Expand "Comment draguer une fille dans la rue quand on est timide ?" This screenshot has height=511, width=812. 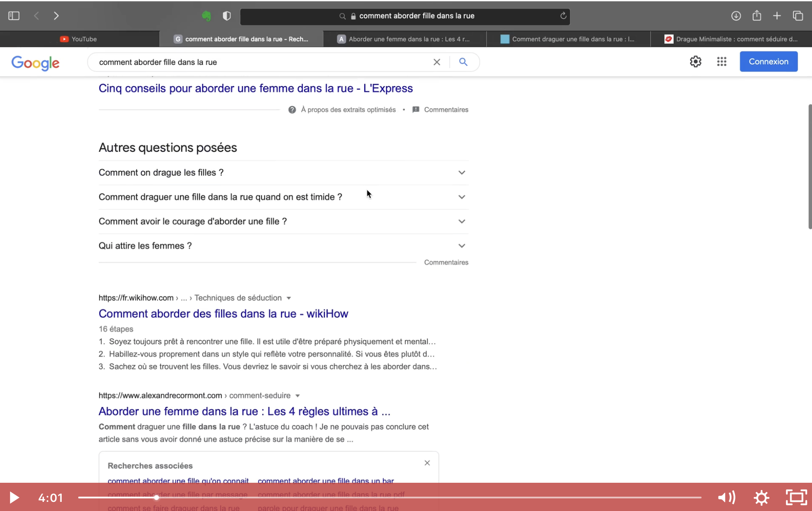pyautogui.click(x=283, y=197)
